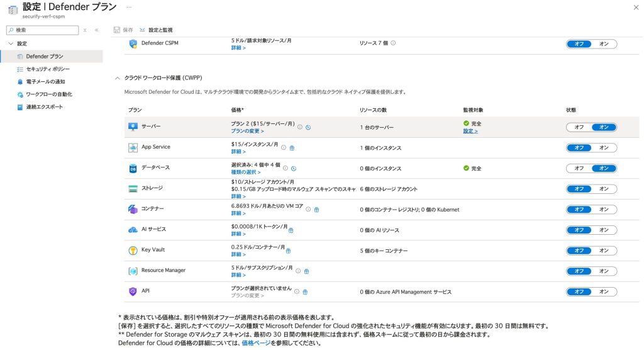Turn on the App Service plan toggle
Viewport: 644px width, 350px height.
pyautogui.click(x=604, y=148)
